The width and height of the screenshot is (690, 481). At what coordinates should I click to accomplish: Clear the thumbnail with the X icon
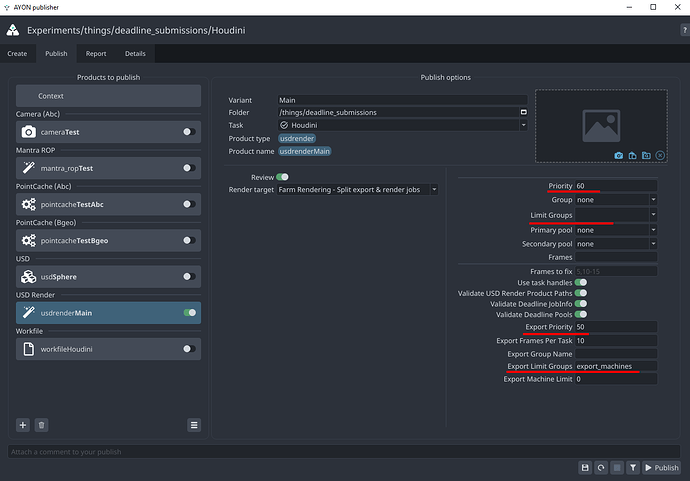[660, 155]
